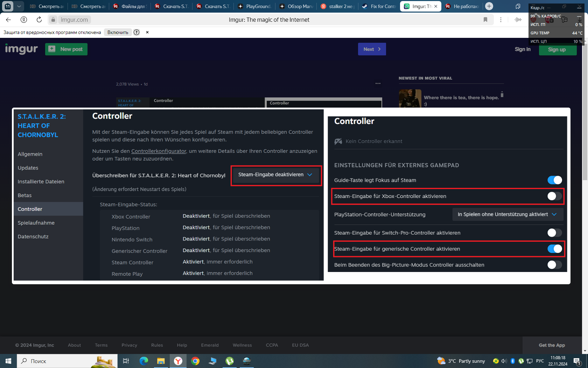
Task: Toggle Steam-Eingabe für generische Controller switch
Action: tap(555, 249)
